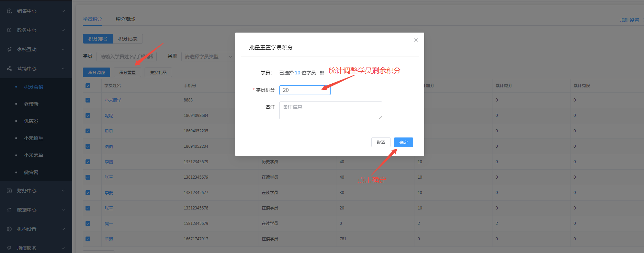Uncheck the checkbox for 张三 with phone 13312345678

[x=88, y=208]
